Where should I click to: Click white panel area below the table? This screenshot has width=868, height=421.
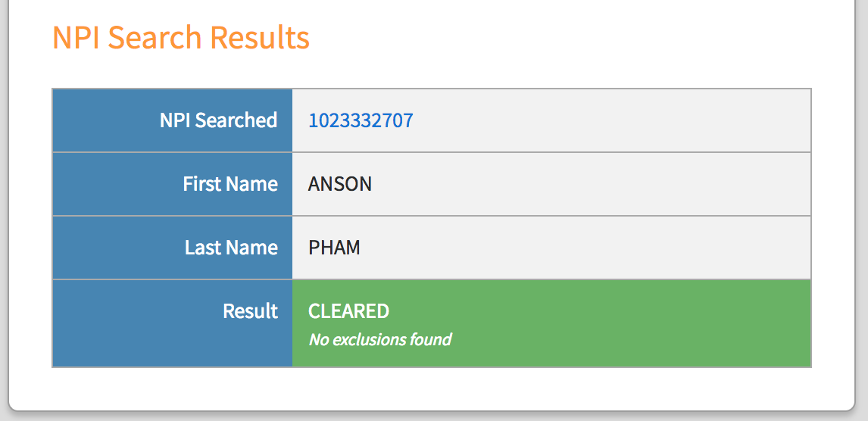pos(432,388)
